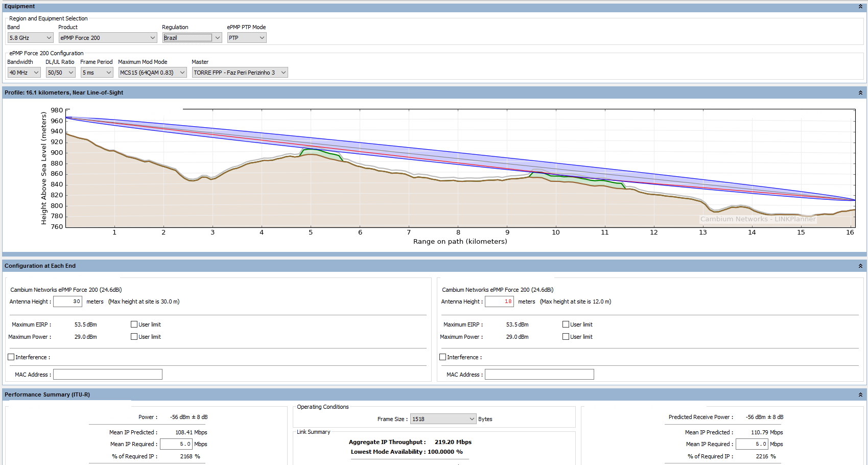Toggle right Interference checkbox
Viewport: 868px width, 465px height.
click(x=443, y=357)
